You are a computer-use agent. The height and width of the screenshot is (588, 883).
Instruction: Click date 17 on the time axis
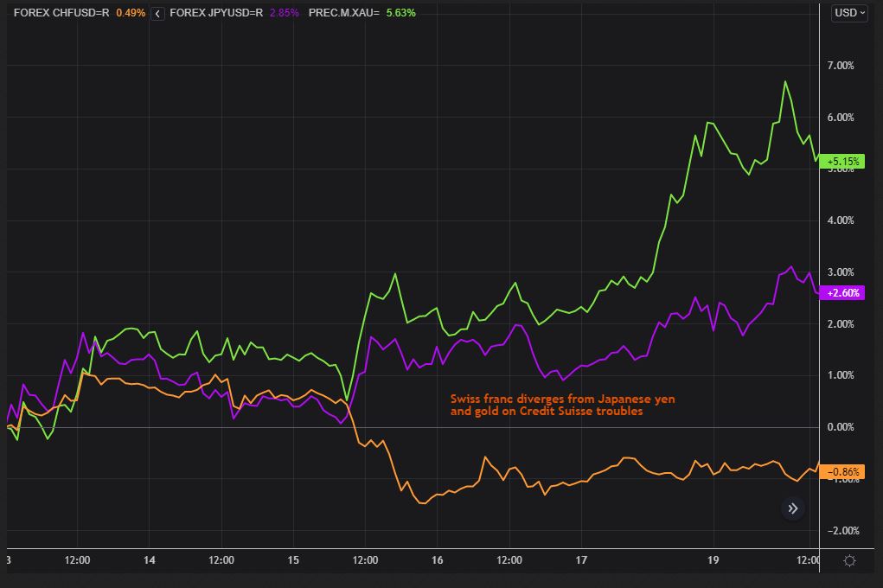581,560
